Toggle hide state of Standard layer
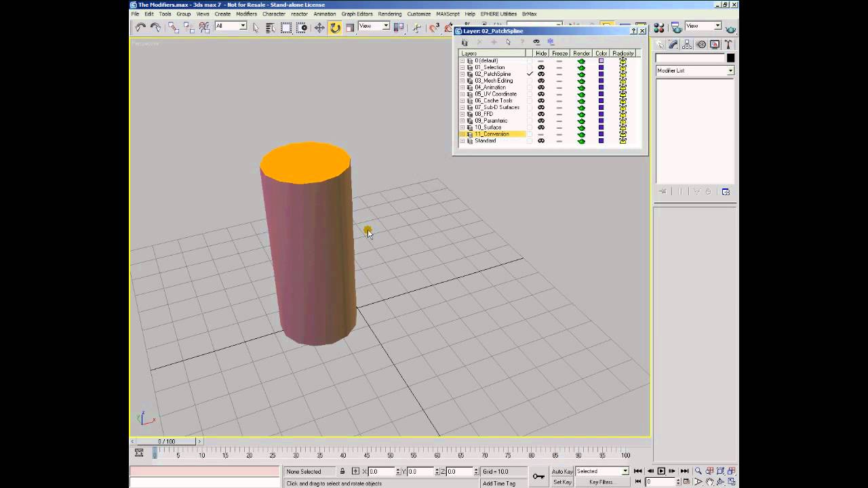 [x=541, y=141]
